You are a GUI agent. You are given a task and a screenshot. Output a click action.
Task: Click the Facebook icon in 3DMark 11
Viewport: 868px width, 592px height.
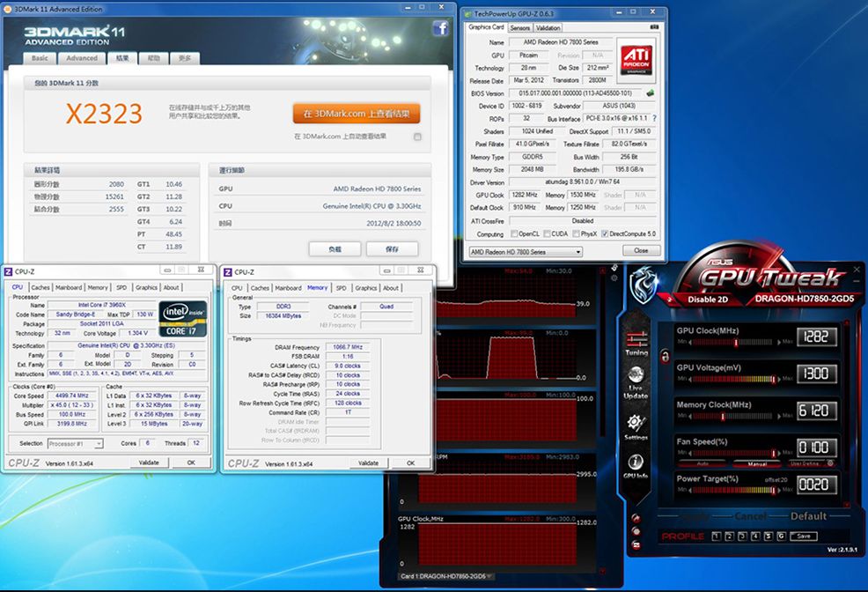click(441, 27)
